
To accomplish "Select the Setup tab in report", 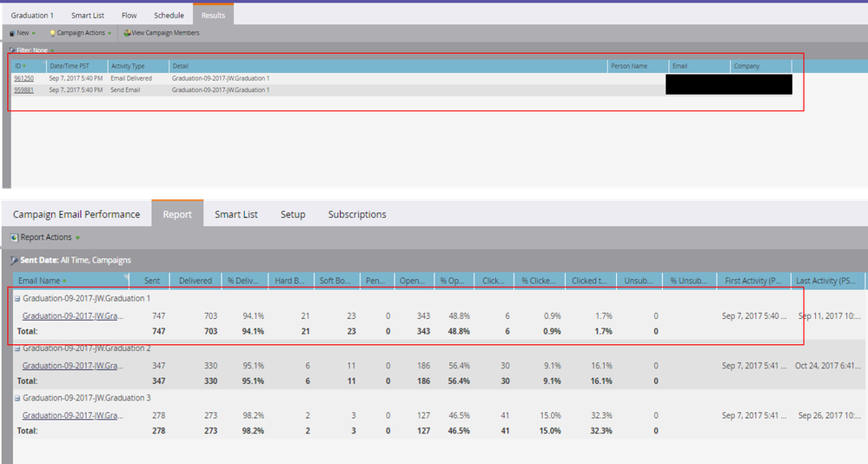I will (293, 215).
